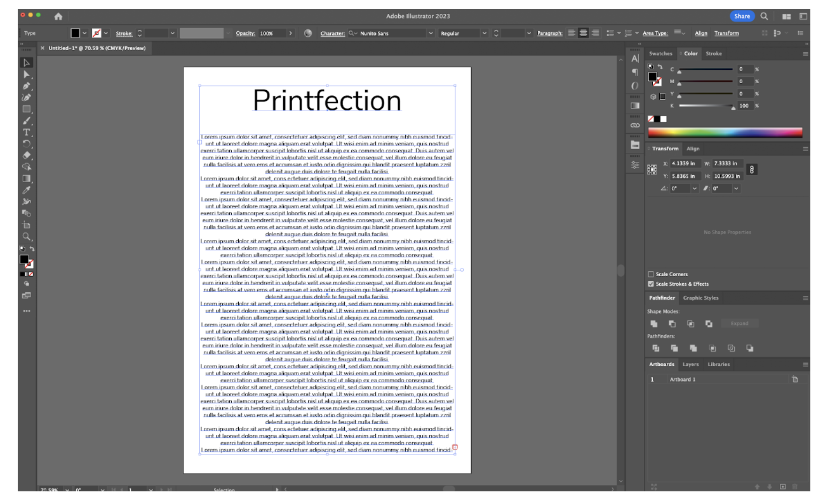Image resolution: width=823 pixels, height=504 pixels.
Task: Open the fill color dropdown in the control bar
Action: click(84, 33)
